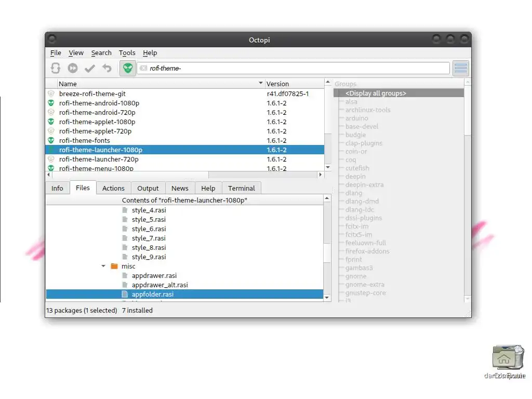Viewport: 532px width, 399px height.
Task: Click the commit checkmark toolbar icon
Action: (x=90, y=69)
